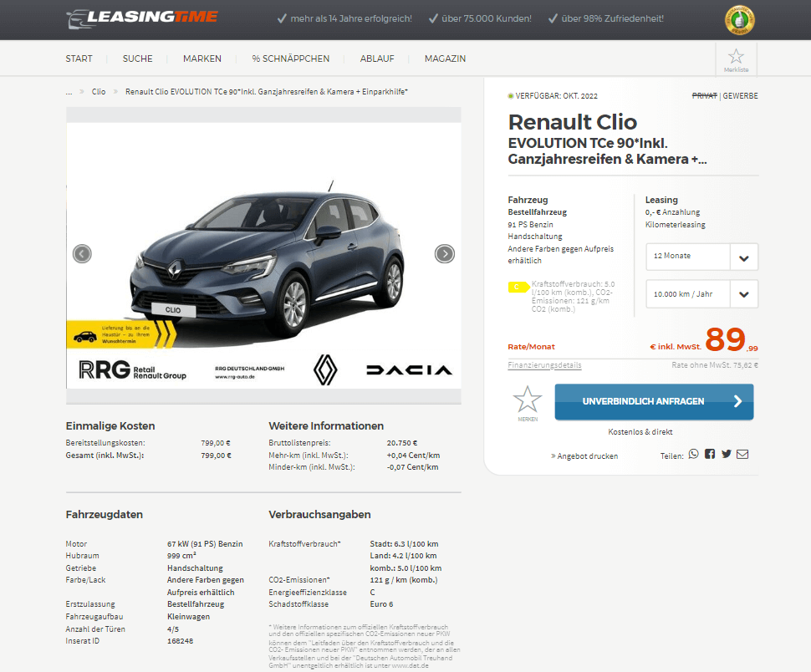The image size is (811, 672).
Task: Click Schadstoffklasse value Euro 6
Action: coord(382,604)
